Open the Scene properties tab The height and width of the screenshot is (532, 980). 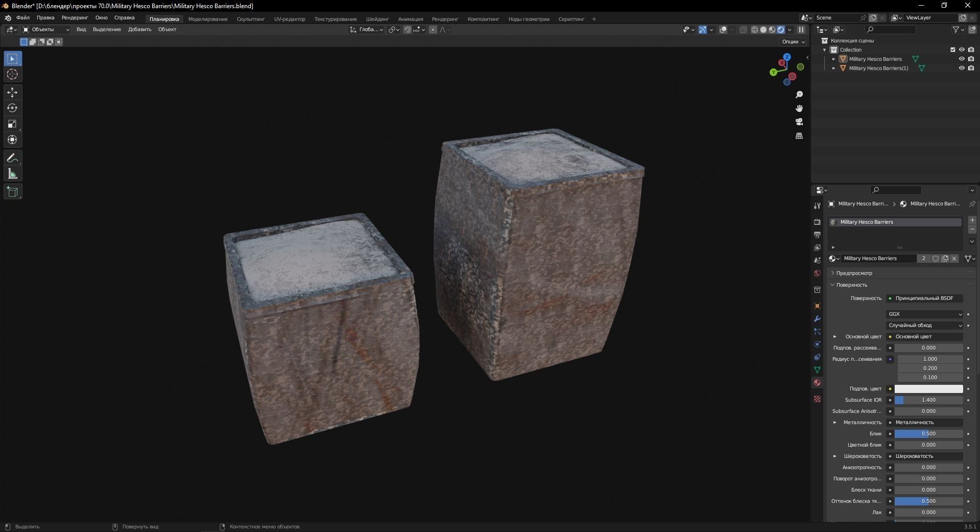pos(817,260)
